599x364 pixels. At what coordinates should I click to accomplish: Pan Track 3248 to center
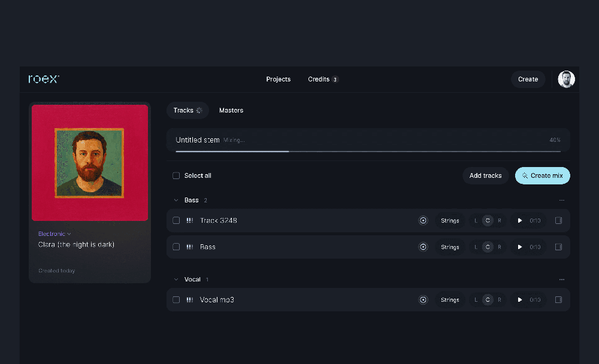coord(488,220)
